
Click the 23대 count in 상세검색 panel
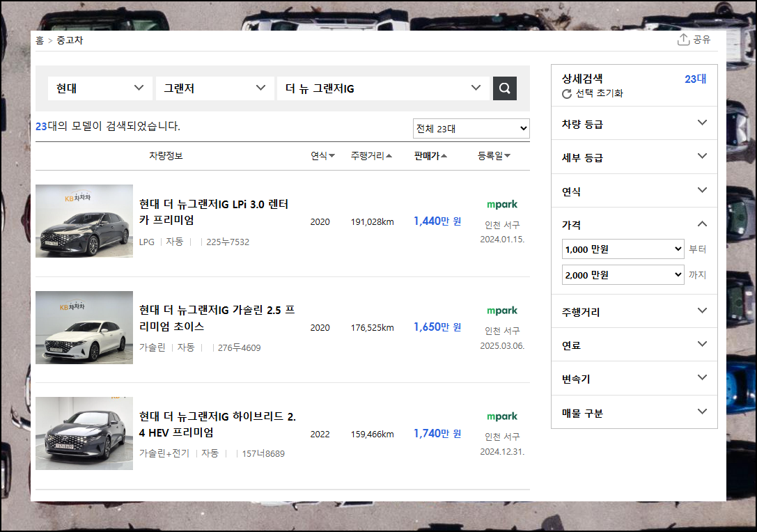point(695,79)
